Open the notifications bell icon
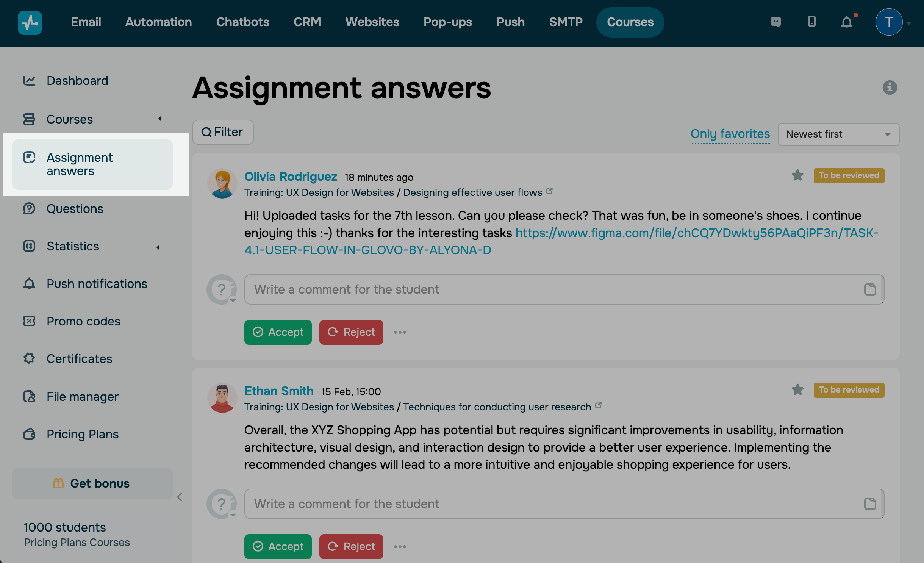This screenshot has width=924, height=563. tap(846, 22)
